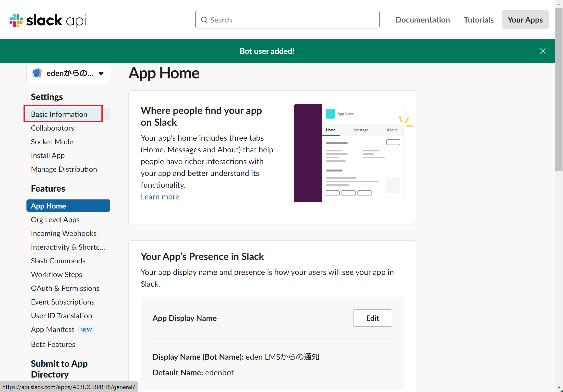Open App Manifest feature
Viewport: 563px width, 392px height.
click(x=52, y=330)
